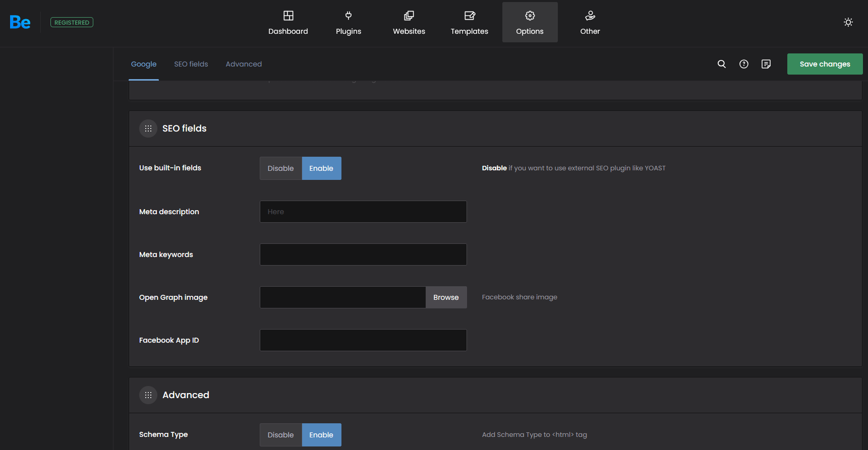Disable Schema Type option
Screen dimensions: 868x450
click(x=280, y=435)
